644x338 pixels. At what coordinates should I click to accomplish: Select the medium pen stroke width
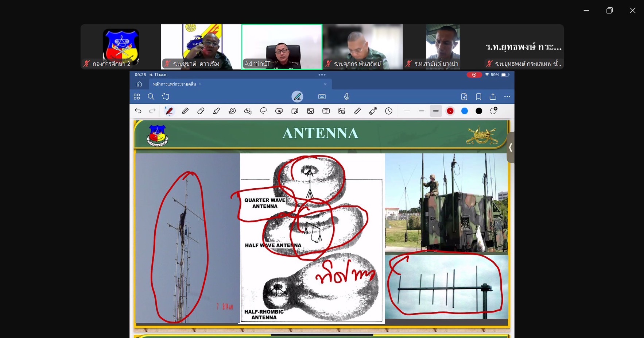(x=422, y=111)
